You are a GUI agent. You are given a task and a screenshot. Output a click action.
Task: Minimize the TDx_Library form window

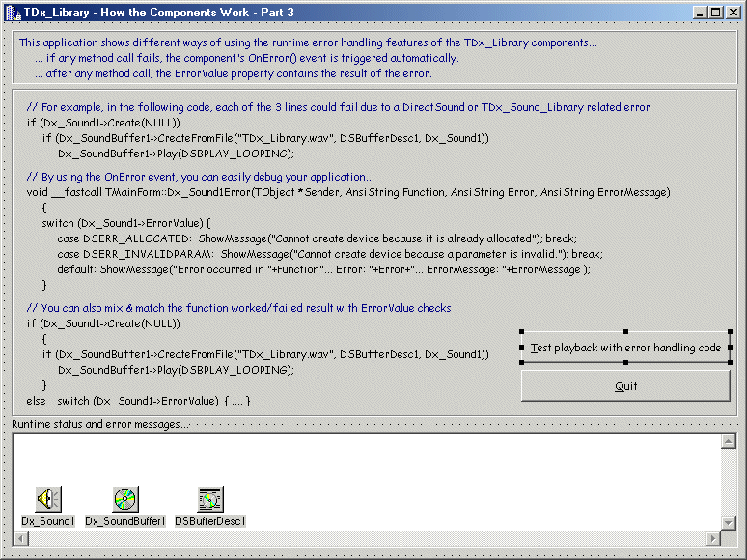tap(700, 12)
